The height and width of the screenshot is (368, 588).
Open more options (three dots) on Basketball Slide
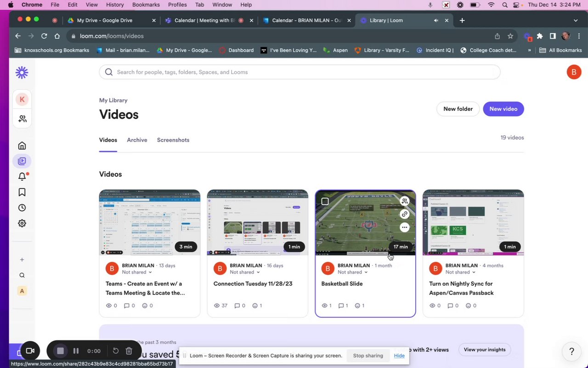coord(404,227)
